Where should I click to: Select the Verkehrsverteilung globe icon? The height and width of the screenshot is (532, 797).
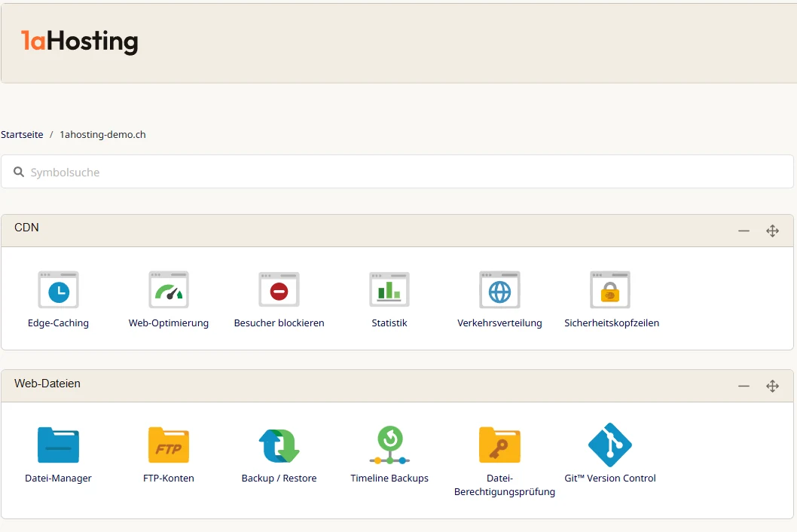click(x=499, y=289)
